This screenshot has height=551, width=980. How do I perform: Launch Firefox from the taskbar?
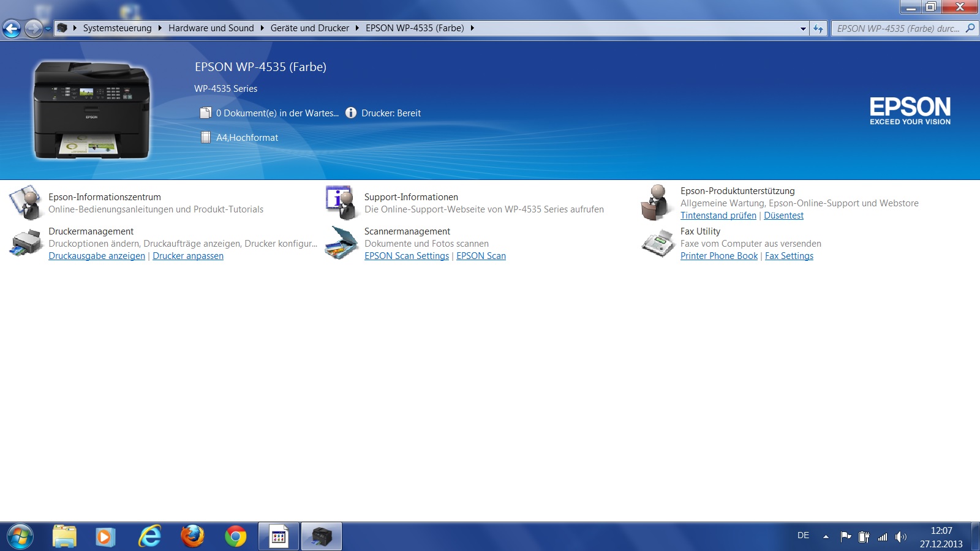[192, 537]
